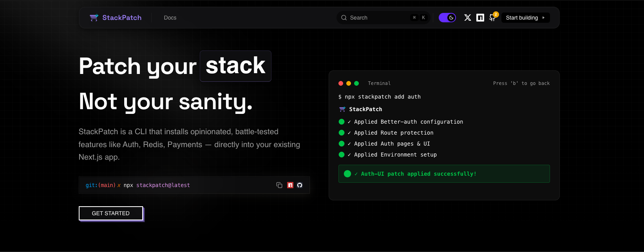Click the GET STARTED button
644x252 pixels.
(111, 213)
